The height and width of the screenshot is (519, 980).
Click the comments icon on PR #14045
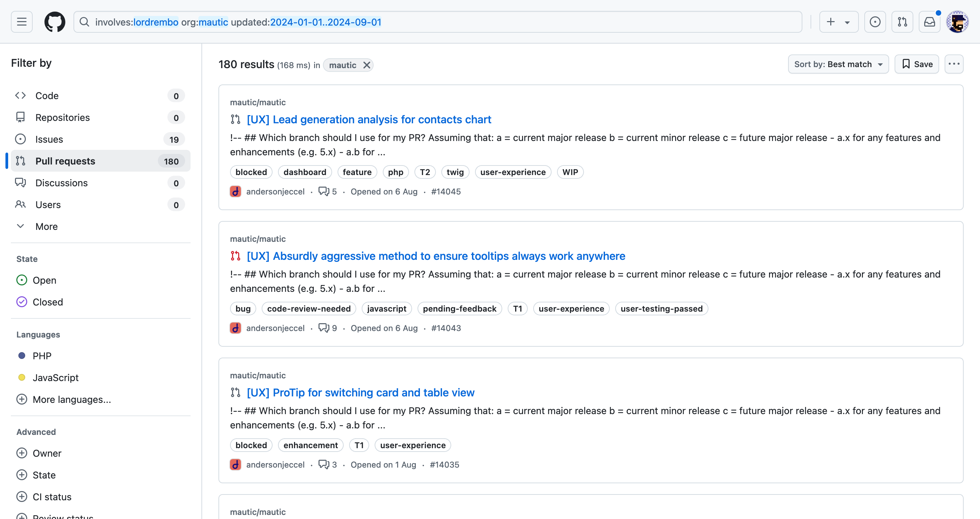click(324, 191)
